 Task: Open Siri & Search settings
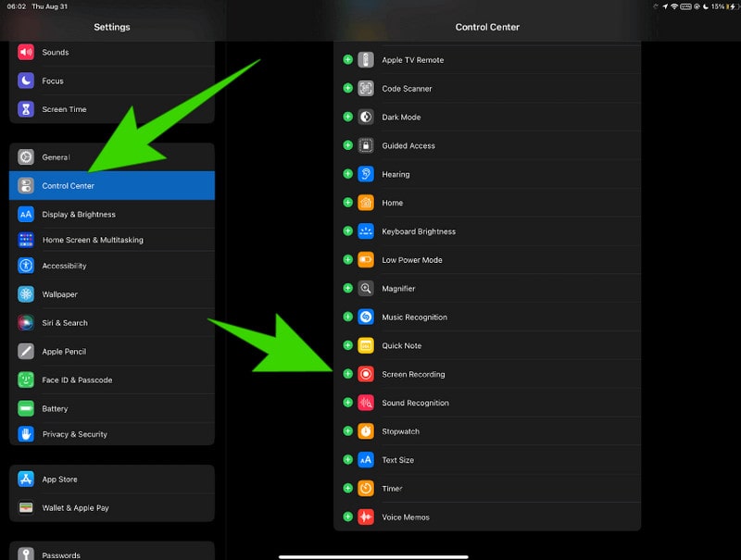click(65, 323)
